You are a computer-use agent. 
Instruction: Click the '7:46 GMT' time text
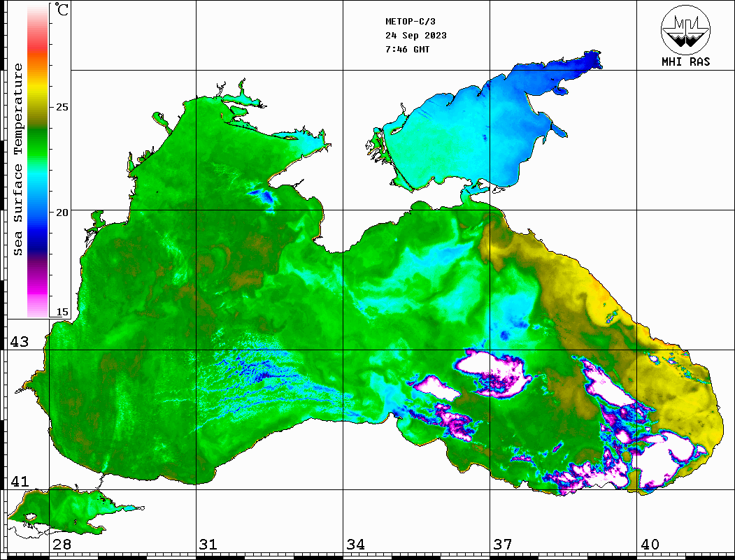(407, 49)
